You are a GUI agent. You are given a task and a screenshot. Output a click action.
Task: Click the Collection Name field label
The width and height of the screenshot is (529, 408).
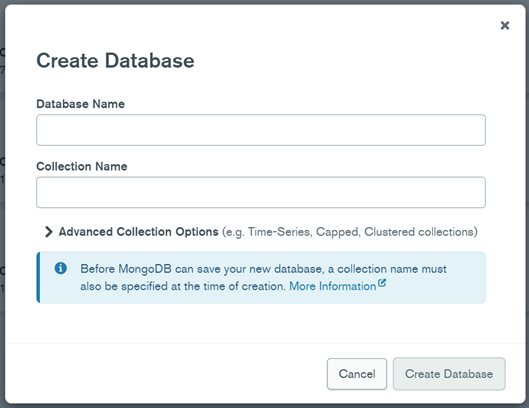[82, 166]
